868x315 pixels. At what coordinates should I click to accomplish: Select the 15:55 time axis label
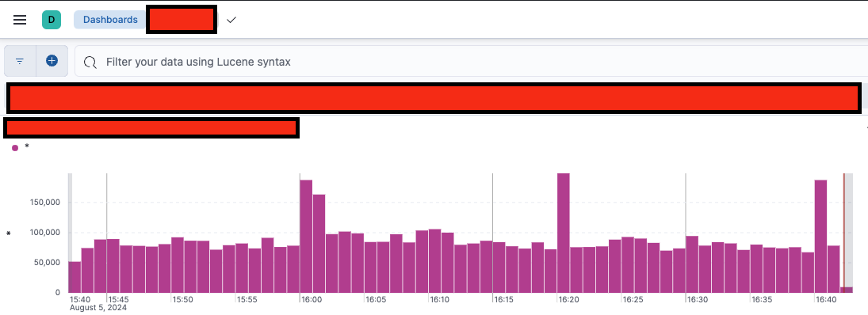[x=247, y=299]
